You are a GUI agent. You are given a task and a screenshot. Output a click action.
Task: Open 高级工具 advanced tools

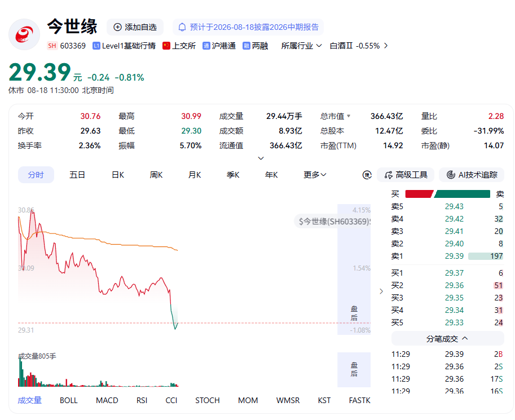tap(406, 175)
